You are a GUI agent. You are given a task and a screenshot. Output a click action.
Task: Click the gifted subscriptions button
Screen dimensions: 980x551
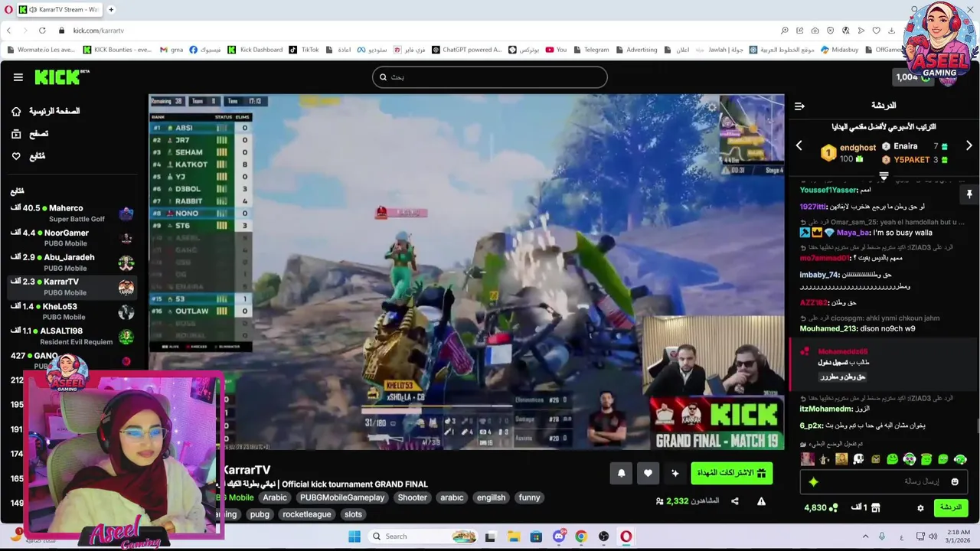[x=731, y=473]
